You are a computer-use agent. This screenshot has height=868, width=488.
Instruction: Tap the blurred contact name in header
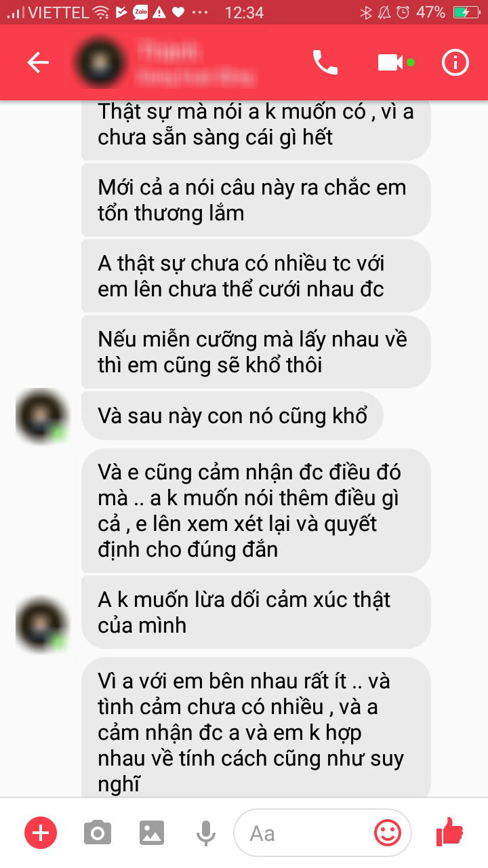point(197,63)
